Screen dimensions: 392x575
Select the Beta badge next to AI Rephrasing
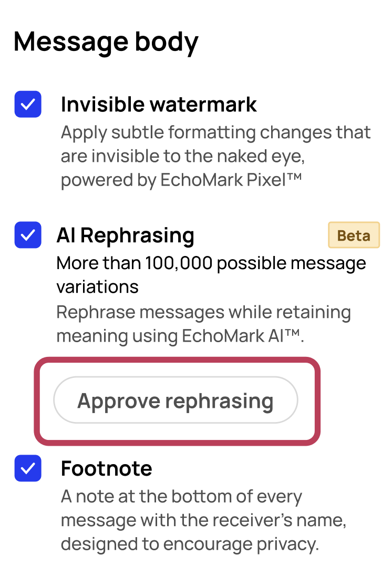pyautogui.click(x=354, y=235)
